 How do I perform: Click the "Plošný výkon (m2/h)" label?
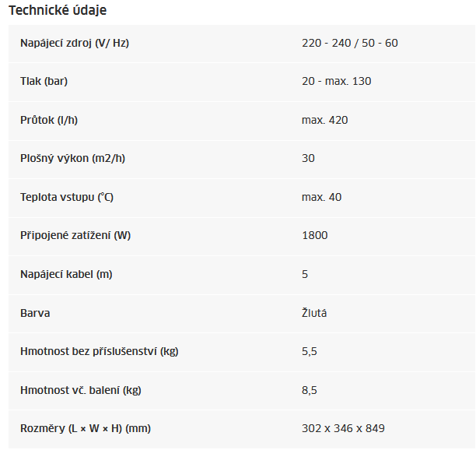(72, 158)
